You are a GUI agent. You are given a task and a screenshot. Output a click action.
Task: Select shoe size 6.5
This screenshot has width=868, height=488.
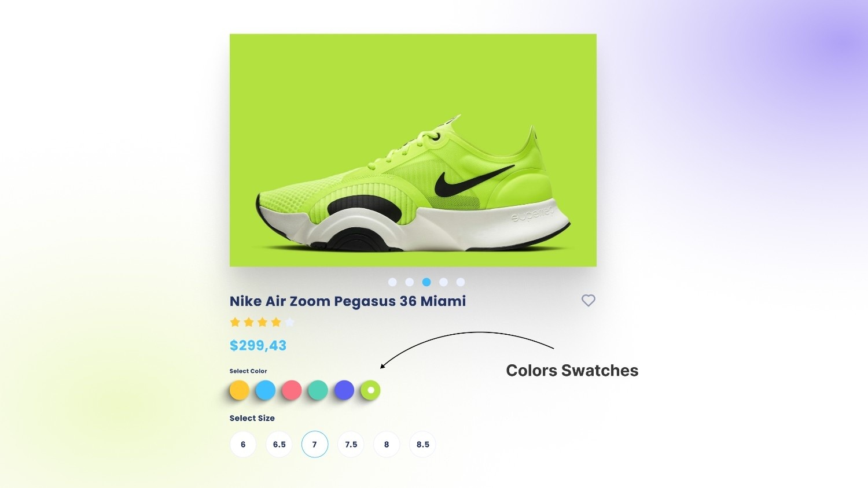tap(279, 444)
